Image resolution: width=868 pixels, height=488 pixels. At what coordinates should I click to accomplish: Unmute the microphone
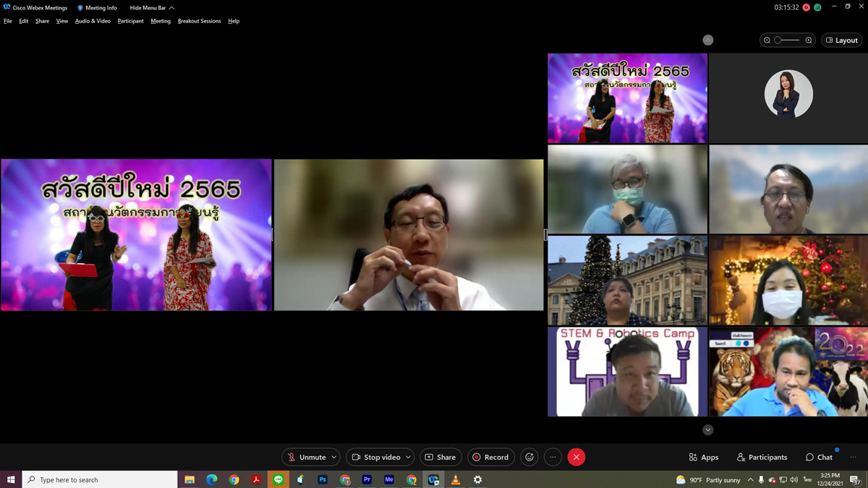pos(307,457)
